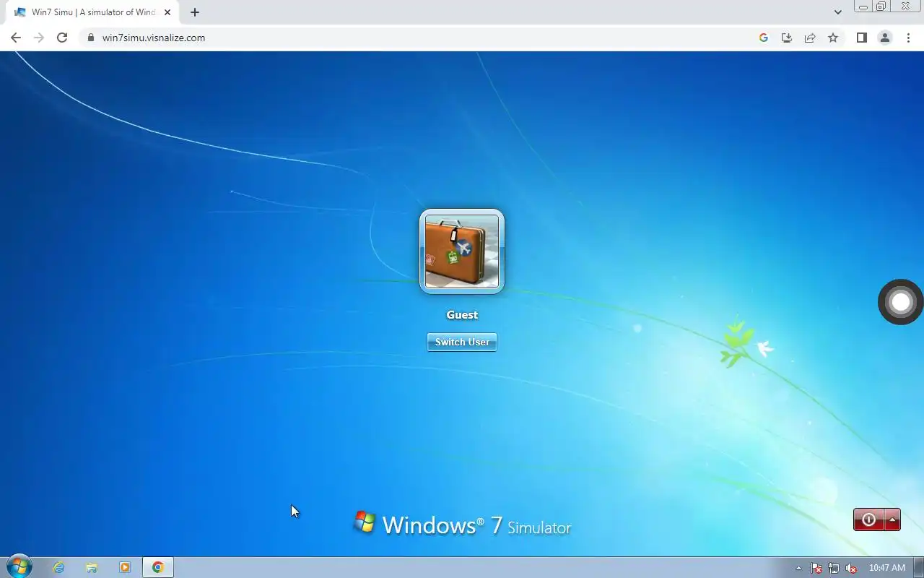The image size is (924, 578).
Task: Share this page icon
Action: 810,38
